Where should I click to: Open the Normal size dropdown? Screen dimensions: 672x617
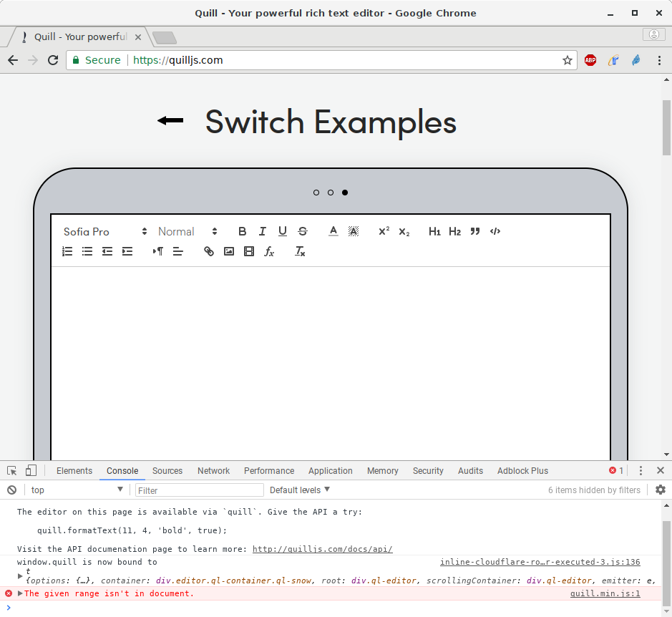pyautogui.click(x=188, y=231)
